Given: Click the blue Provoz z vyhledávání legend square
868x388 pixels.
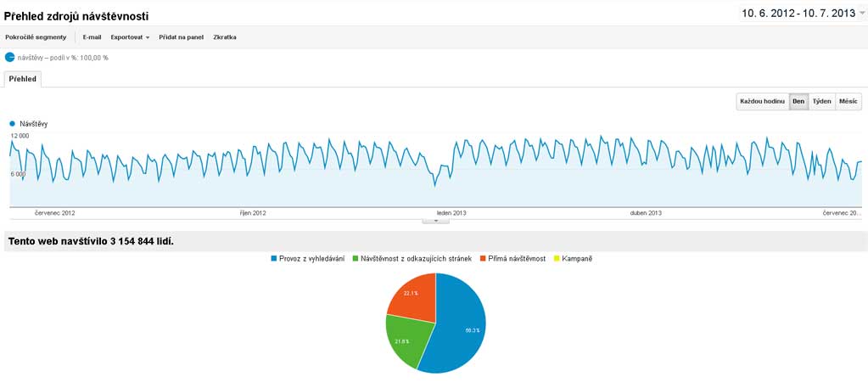Looking at the screenshot, I should pos(274,258).
